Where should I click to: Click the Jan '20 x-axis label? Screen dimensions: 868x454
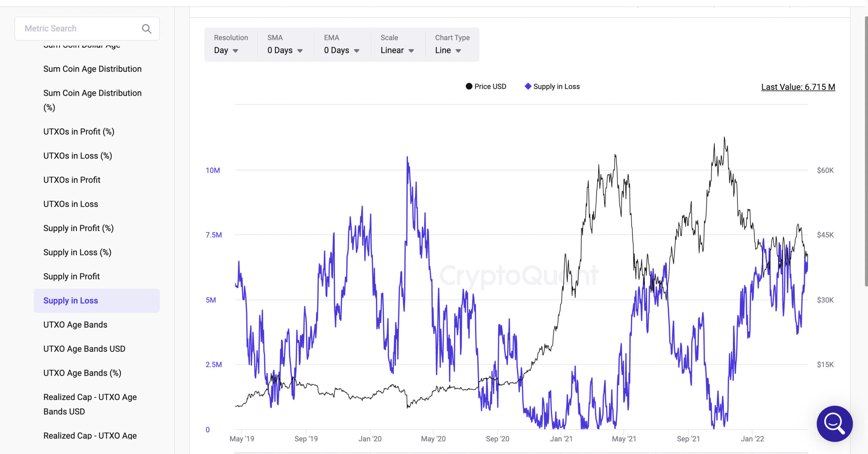point(370,439)
